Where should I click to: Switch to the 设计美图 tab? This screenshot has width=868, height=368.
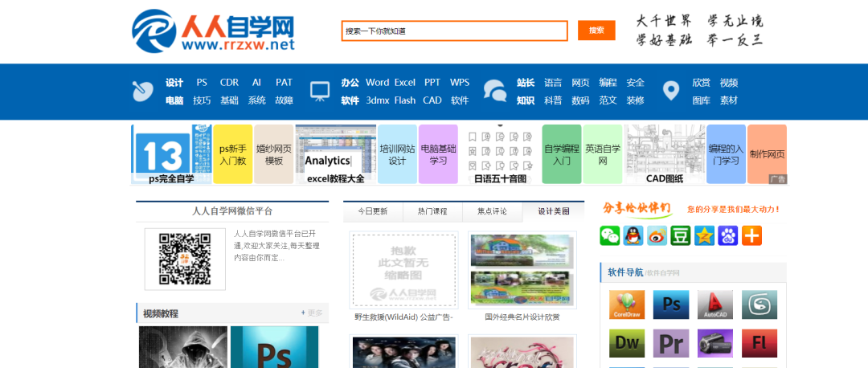(x=554, y=211)
